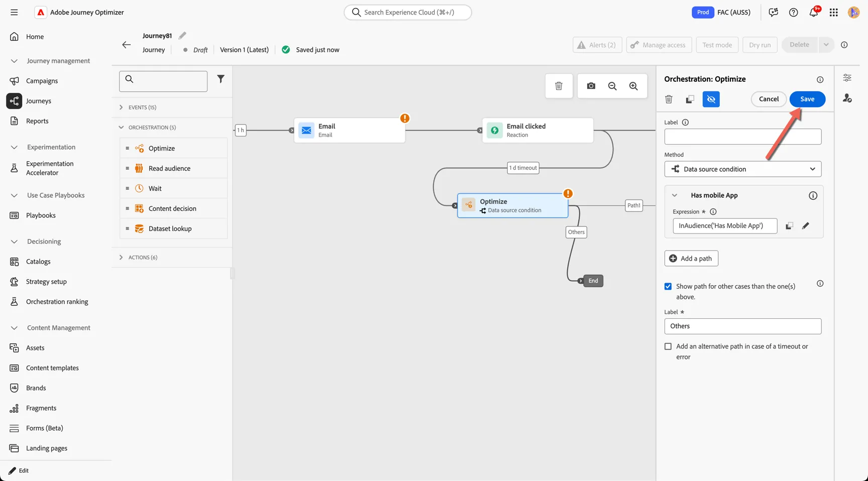Viewport: 868px width, 481px height.
Task: Take a canvas screenshot with camera icon
Action: tap(591, 86)
